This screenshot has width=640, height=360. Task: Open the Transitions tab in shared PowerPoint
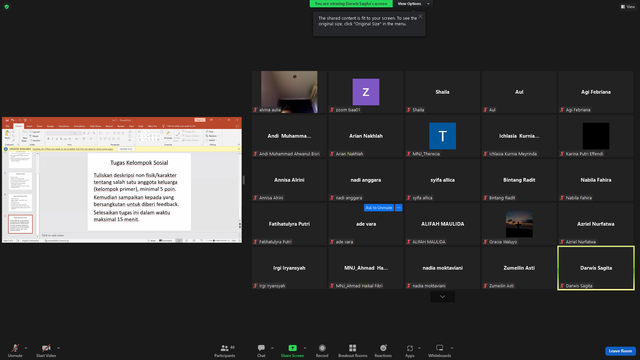pos(64,126)
